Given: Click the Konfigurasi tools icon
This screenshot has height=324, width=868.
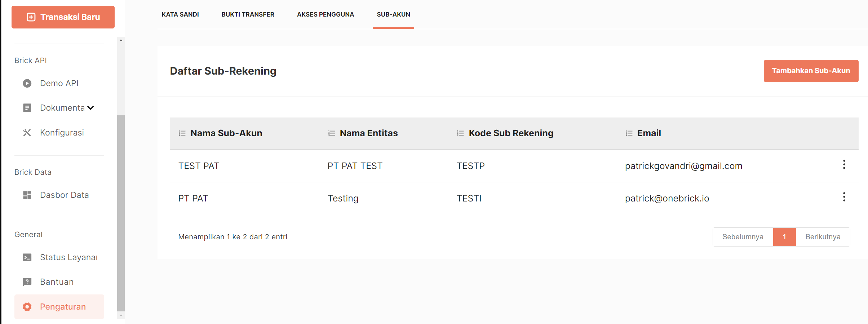Looking at the screenshot, I should coord(27,133).
